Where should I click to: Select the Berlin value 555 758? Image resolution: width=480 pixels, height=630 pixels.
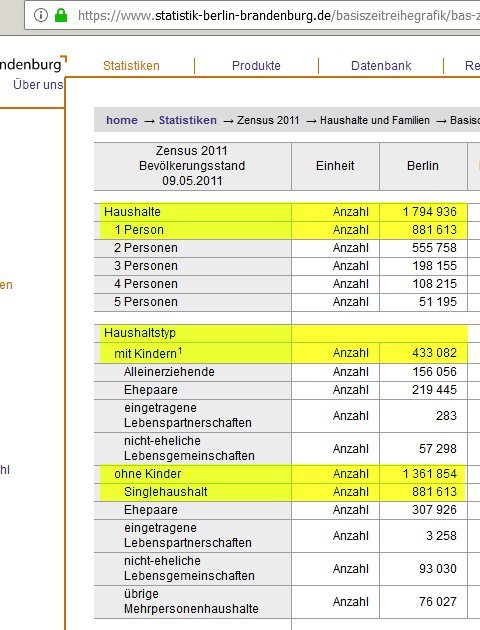(x=434, y=248)
